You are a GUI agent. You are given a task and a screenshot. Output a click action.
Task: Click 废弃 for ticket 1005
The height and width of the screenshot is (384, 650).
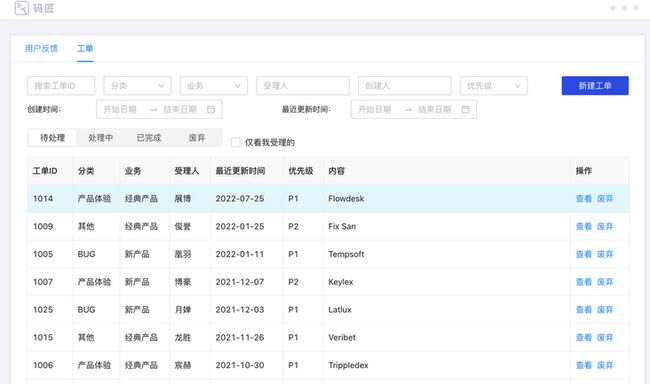pyautogui.click(x=605, y=254)
